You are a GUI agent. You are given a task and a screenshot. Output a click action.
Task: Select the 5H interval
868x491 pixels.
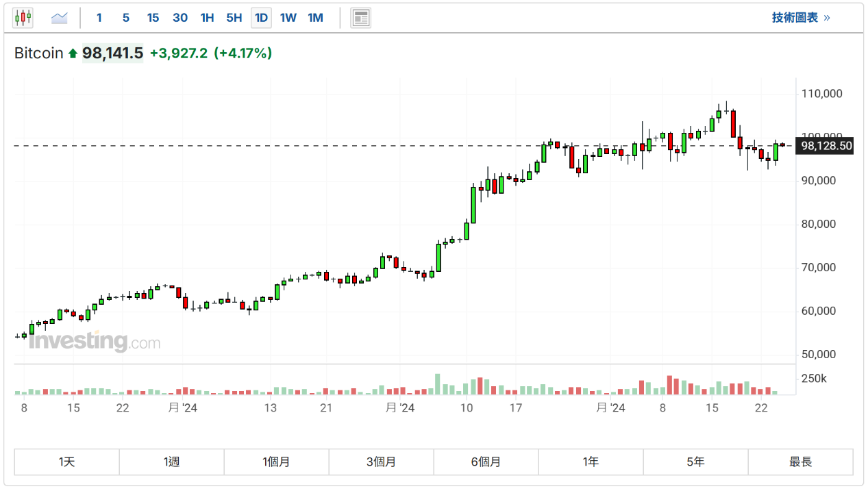[x=234, y=18]
